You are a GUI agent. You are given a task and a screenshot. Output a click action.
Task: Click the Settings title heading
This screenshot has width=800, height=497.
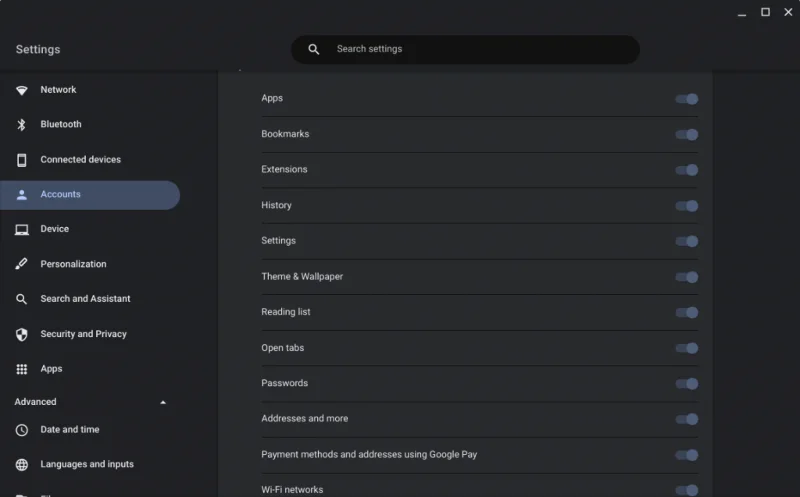38,49
